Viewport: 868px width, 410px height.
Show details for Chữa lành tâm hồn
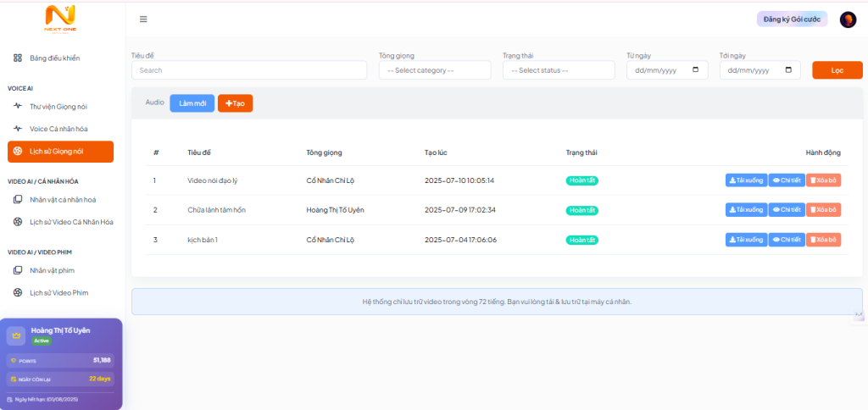click(x=787, y=210)
